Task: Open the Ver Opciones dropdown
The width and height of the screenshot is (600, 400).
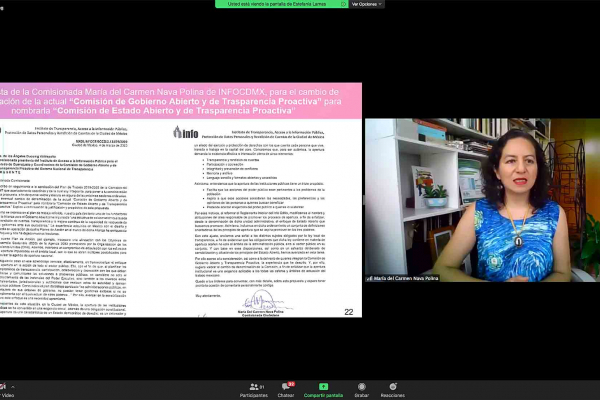Action: click(367, 4)
